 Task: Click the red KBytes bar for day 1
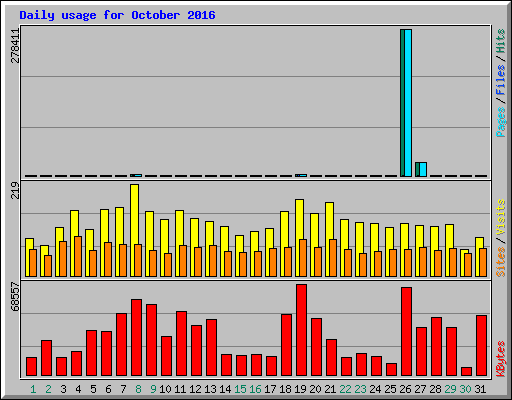point(31,367)
